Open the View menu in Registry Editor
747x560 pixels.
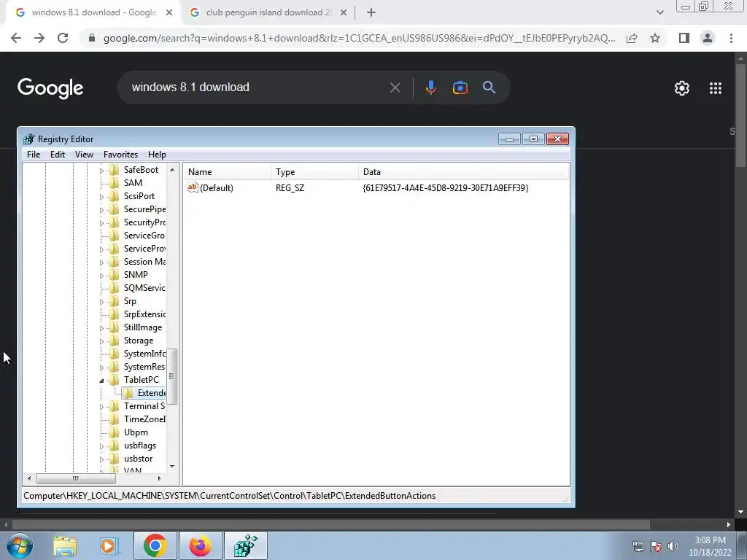(84, 155)
